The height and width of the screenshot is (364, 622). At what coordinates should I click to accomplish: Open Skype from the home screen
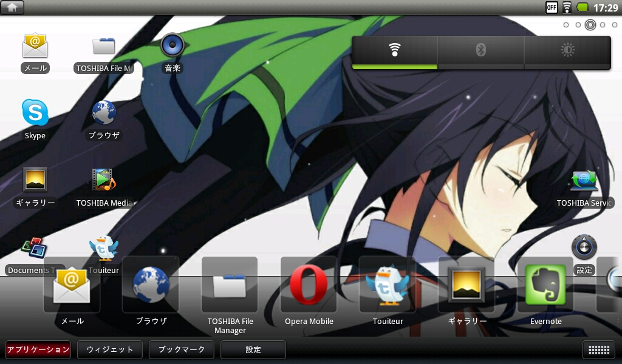[35, 120]
